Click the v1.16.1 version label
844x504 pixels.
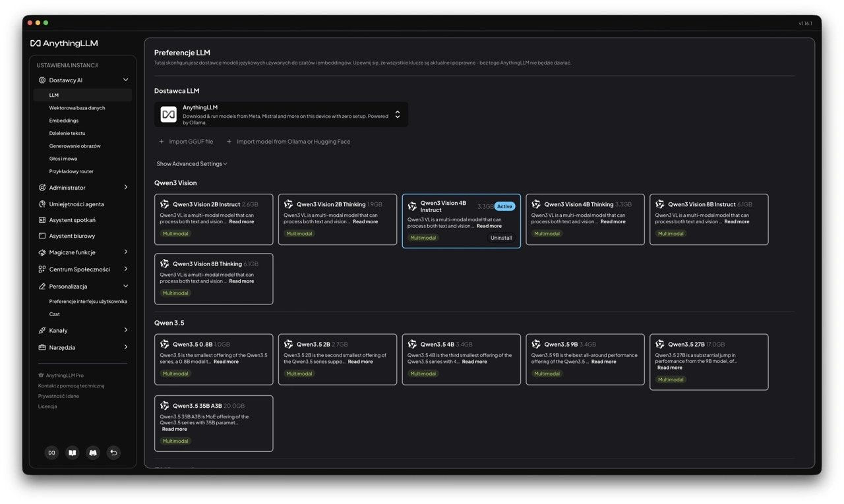(806, 23)
